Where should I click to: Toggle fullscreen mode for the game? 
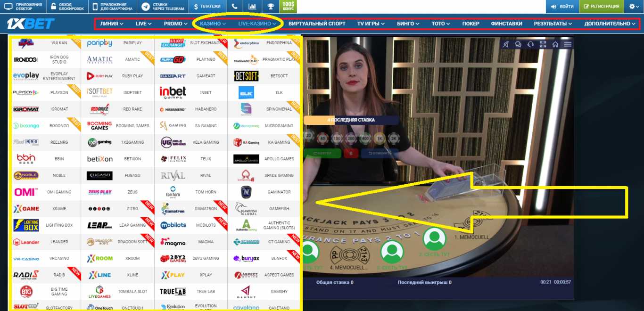543,44
